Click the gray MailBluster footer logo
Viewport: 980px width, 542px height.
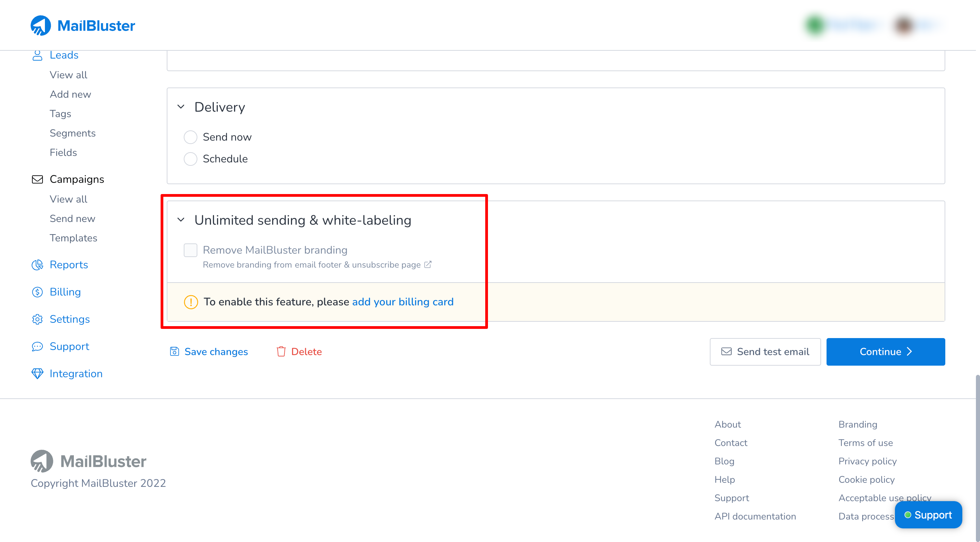point(88,461)
